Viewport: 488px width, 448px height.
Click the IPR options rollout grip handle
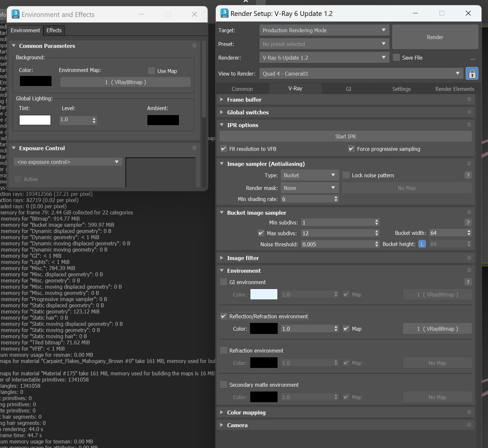click(x=469, y=125)
